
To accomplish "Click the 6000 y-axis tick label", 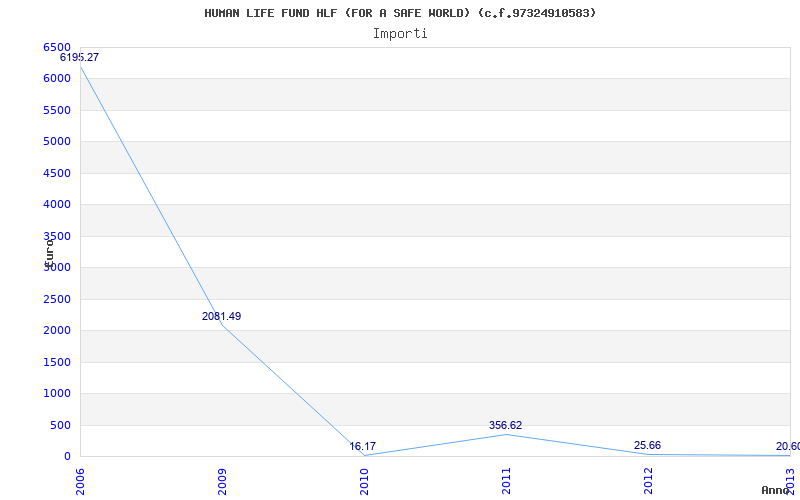I will click(x=57, y=79).
